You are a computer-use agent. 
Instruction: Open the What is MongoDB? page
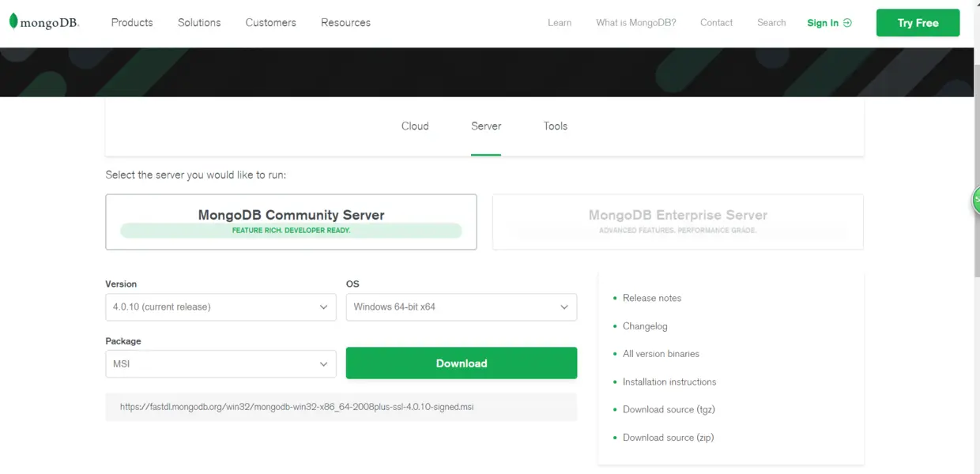(x=636, y=23)
